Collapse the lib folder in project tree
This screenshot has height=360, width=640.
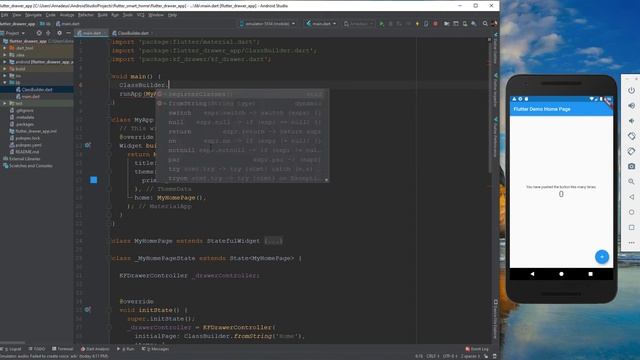(4, 82)
